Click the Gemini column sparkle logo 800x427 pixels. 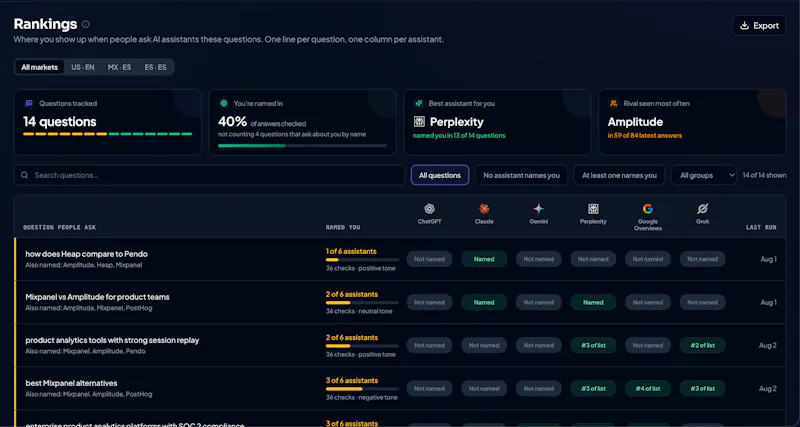pos(538,209)
